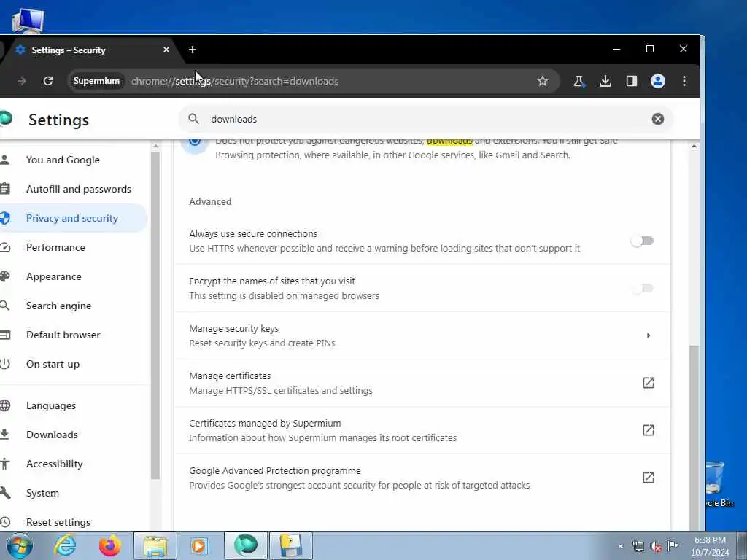Show hidden system tray icons

pos(620,546)
